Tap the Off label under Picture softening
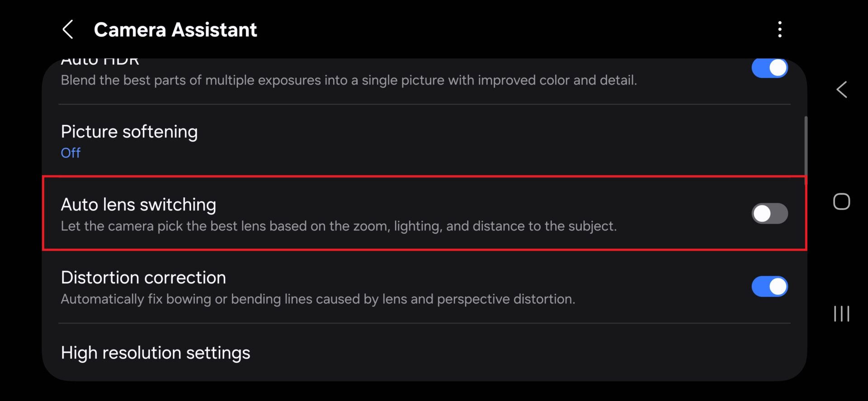Viewport: 868px width, 401px height. [x=71, y=153]
